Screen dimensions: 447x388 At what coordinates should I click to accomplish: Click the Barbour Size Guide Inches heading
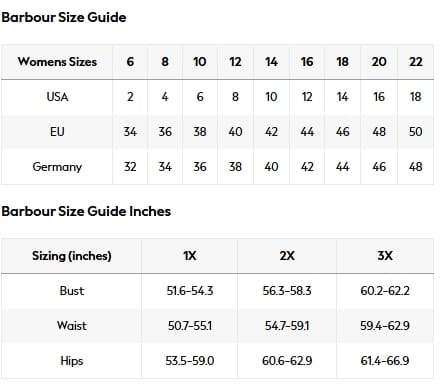click(x=86, y=211)
